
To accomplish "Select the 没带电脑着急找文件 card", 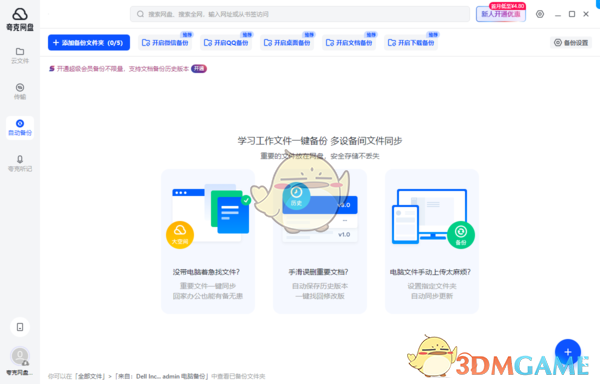I will [x=208, y=241].
